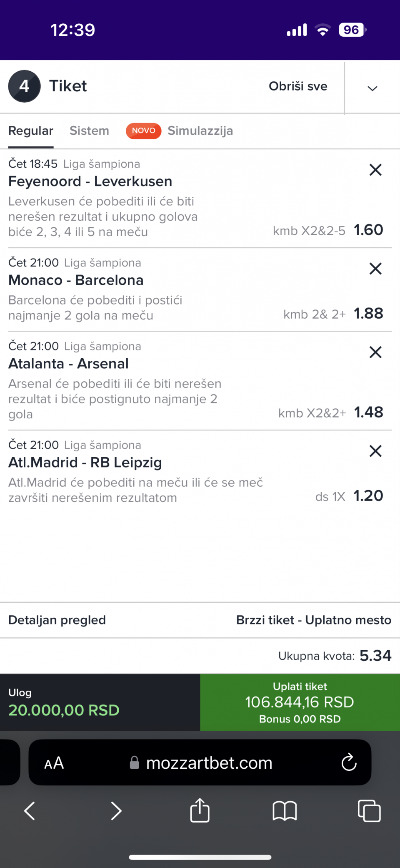Image resolution: width=400 pixels, height=868 pixels.
Task: Remove Monaco - Barcelona bet from ticket
Action: 375,269
